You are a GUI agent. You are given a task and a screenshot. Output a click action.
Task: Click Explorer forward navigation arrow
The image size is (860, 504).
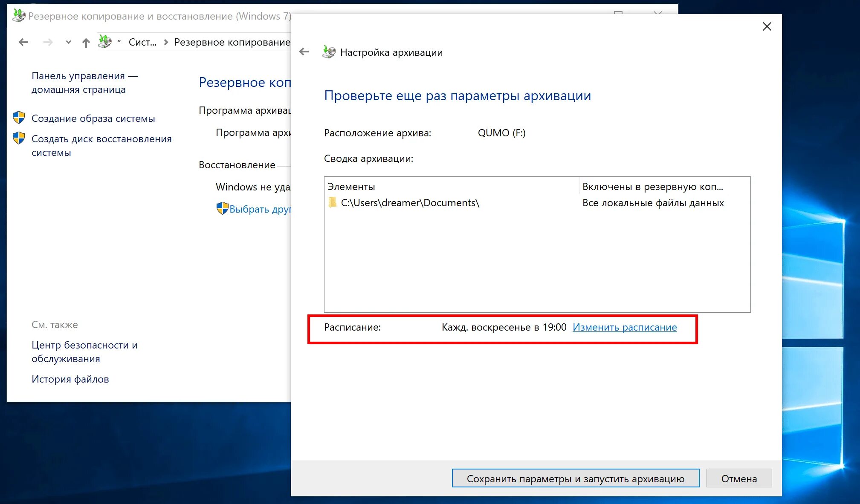pos(48,42)
